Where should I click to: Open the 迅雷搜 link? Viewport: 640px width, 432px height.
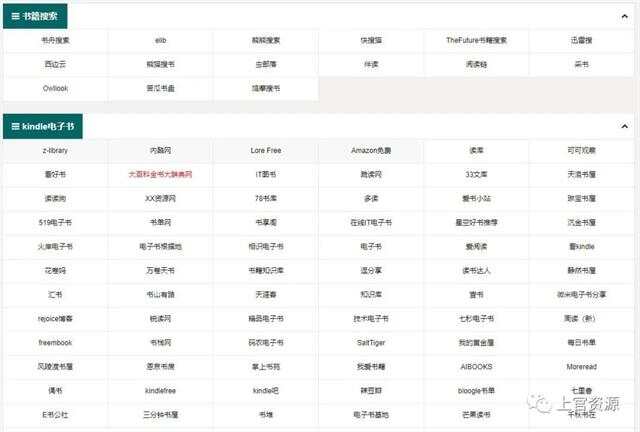click(x=582, y=40)
